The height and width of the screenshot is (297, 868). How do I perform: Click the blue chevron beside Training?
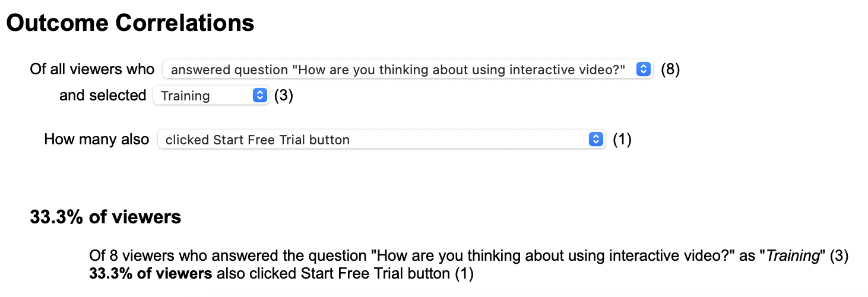click(259, 96)
